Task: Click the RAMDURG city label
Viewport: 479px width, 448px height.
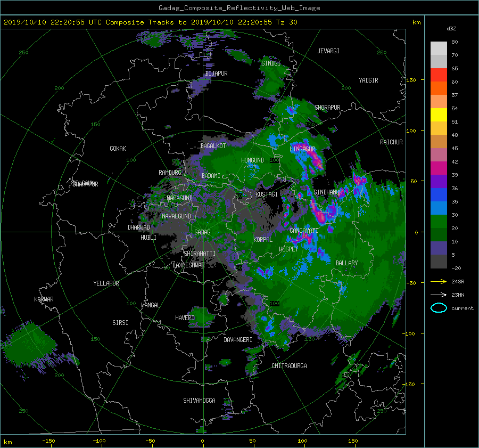Action: click(x=170, y=173)
